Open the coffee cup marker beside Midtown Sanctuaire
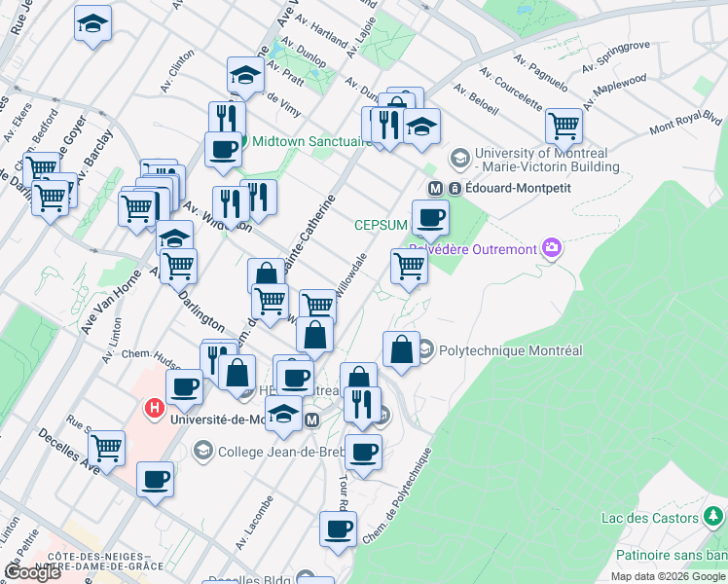 [223, 151]
